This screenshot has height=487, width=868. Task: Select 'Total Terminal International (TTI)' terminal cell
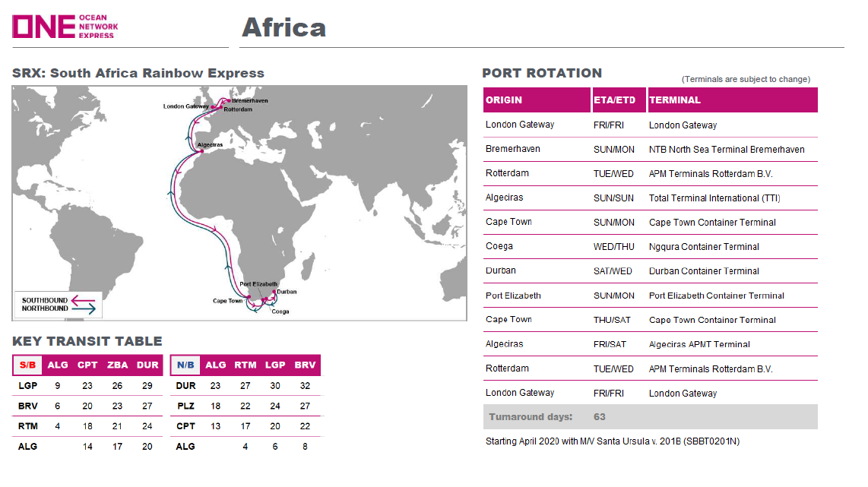pos(714,198)
